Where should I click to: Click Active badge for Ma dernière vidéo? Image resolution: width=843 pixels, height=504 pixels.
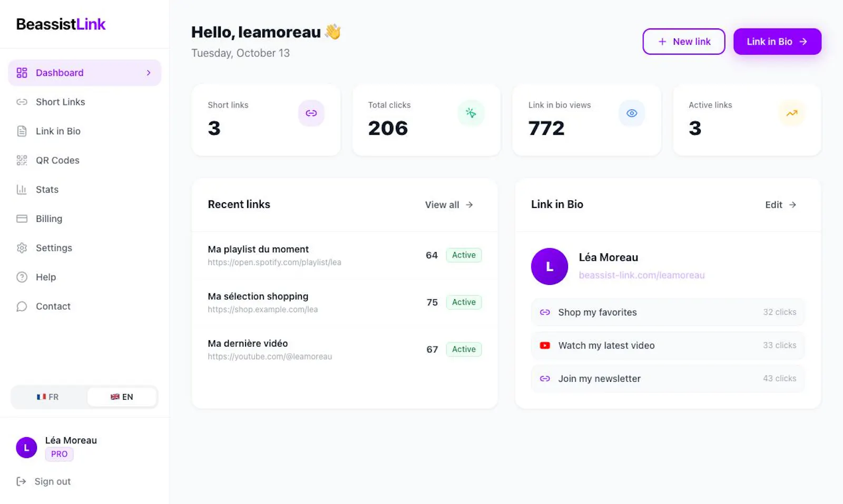pyautogui.click(x=464, y=349)
